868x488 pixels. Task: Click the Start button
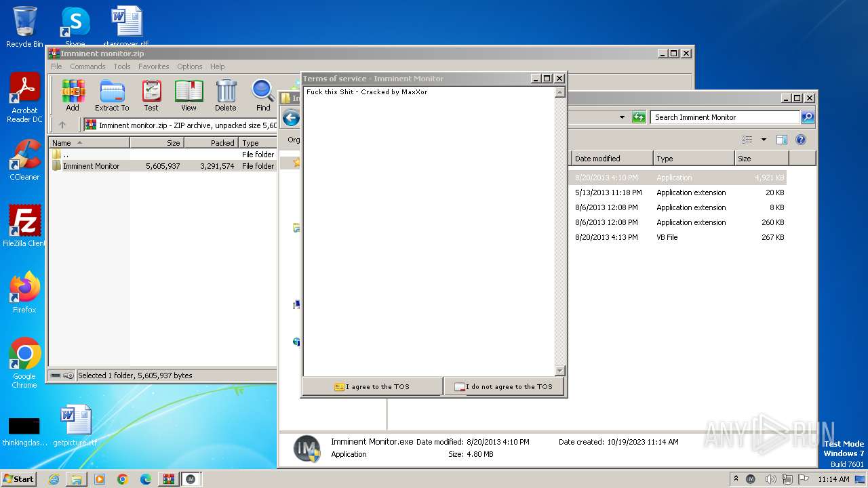[x=19, y=479]
